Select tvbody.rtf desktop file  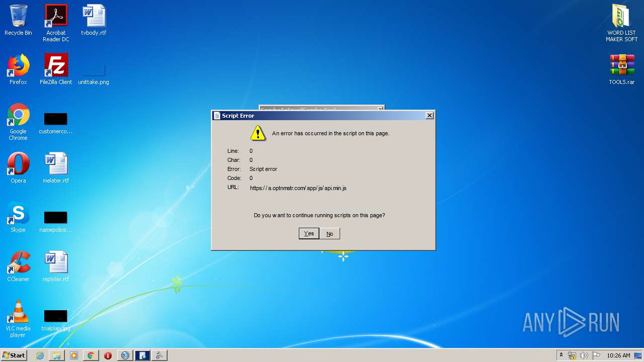coord(94,20)
